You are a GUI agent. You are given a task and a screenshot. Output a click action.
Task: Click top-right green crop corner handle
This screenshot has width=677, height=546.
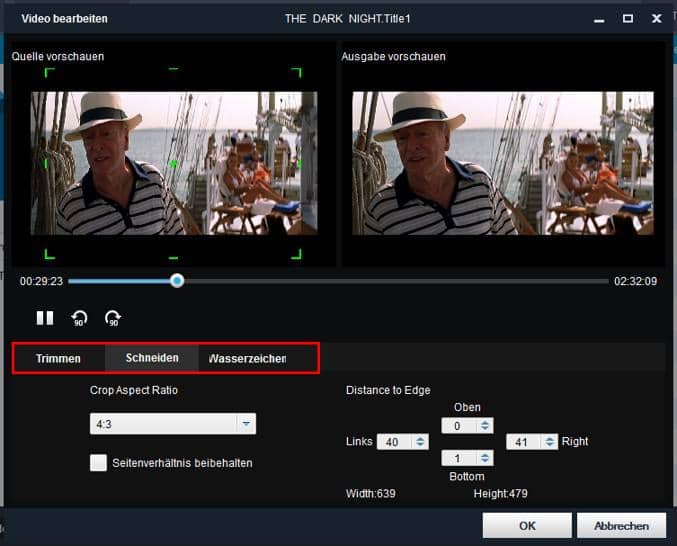coord(297,72)
